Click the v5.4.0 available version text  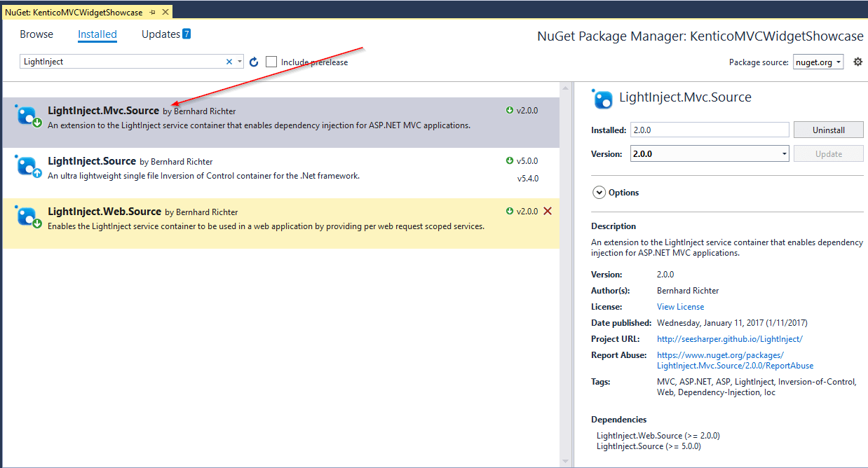(x=528, y=179)
